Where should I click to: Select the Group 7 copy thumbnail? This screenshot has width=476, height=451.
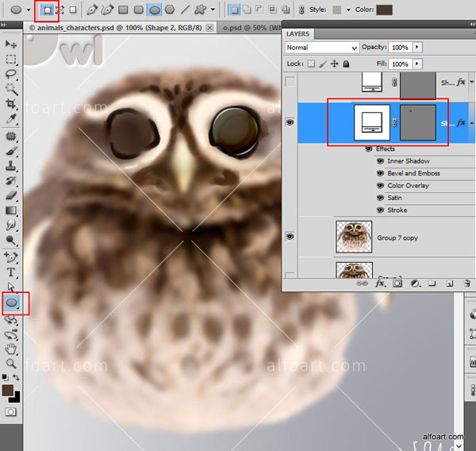pyautogui.click(x=354, y=237)
